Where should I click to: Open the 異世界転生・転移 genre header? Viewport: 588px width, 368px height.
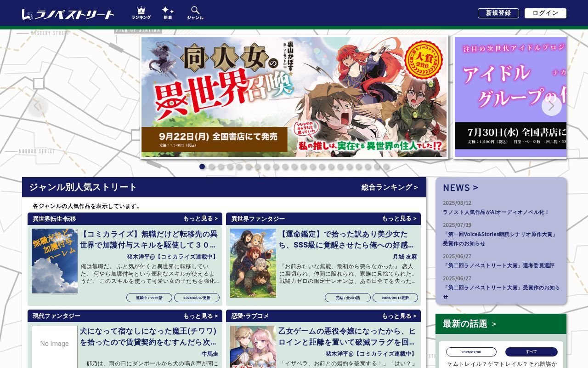(54, 218)
